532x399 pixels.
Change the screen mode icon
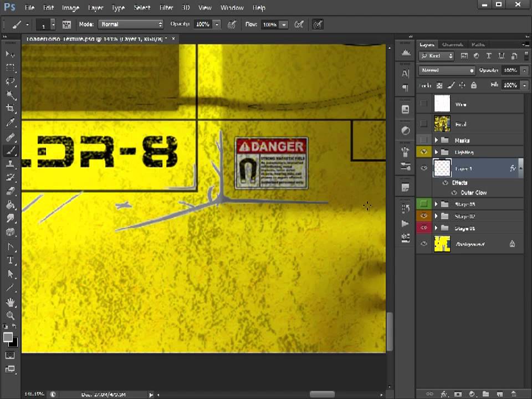coord(10,369)
